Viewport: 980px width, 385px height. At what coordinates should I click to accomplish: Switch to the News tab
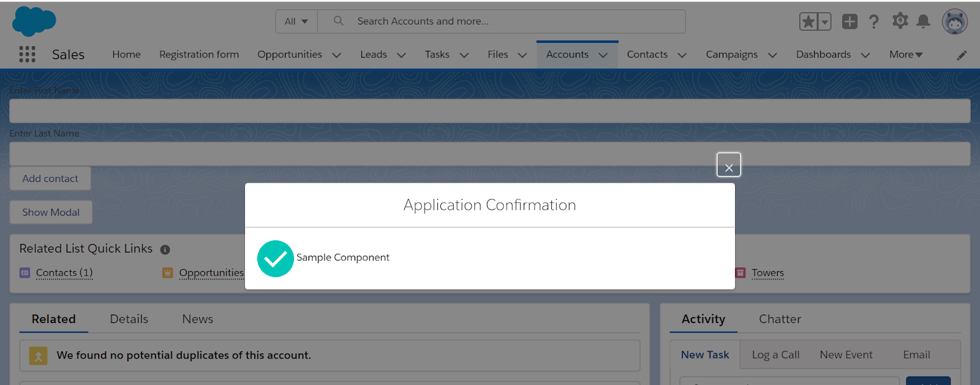point(197,319)
